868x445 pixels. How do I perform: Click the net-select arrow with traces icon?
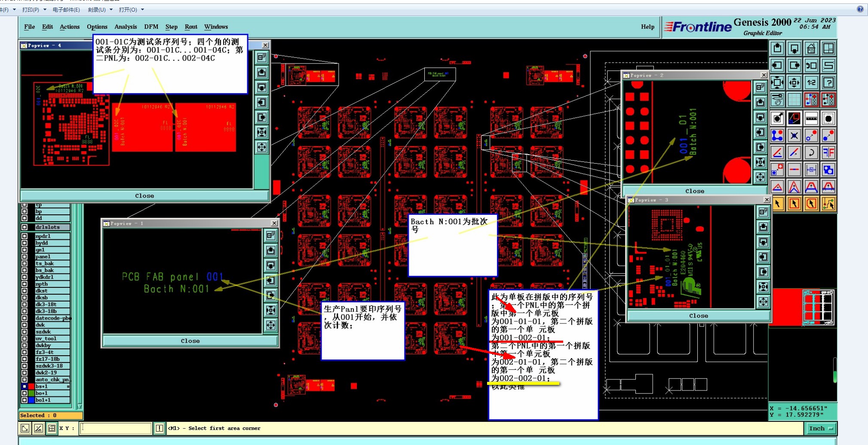click(x=828, y=204)
